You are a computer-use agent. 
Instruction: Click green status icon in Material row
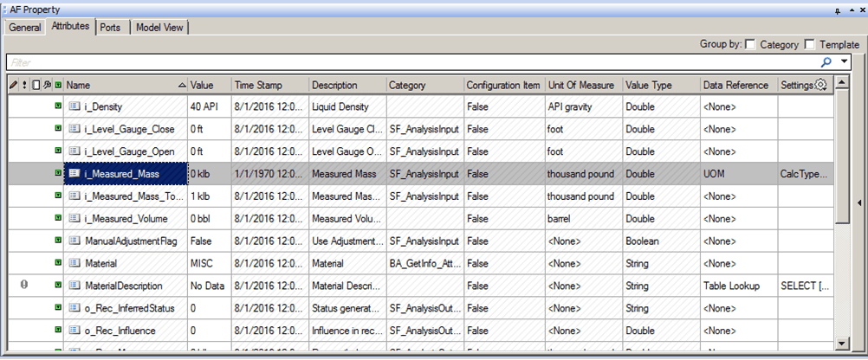(x=58, y=263)
